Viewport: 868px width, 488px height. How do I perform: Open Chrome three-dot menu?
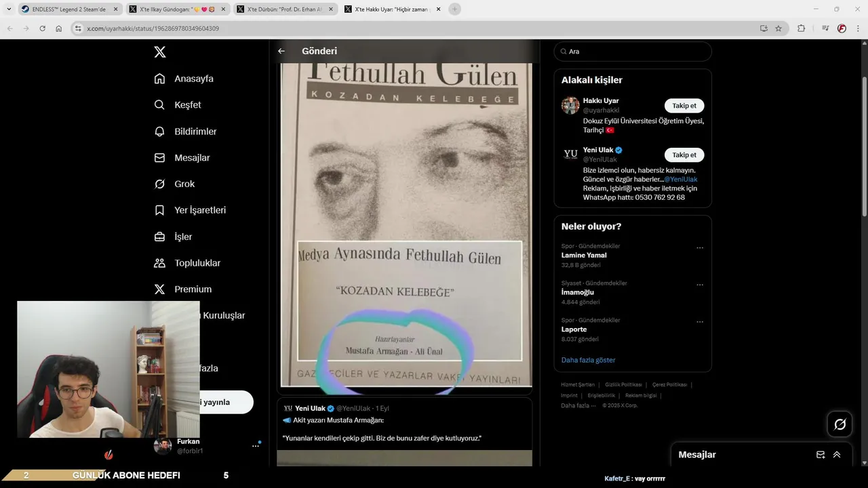pyautogui.click(x=858, y=28)
